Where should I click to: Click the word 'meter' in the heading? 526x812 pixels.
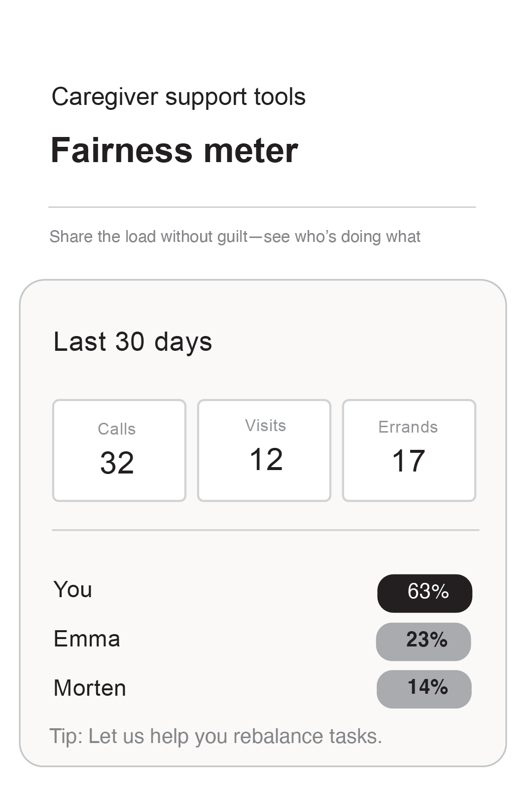251,150
